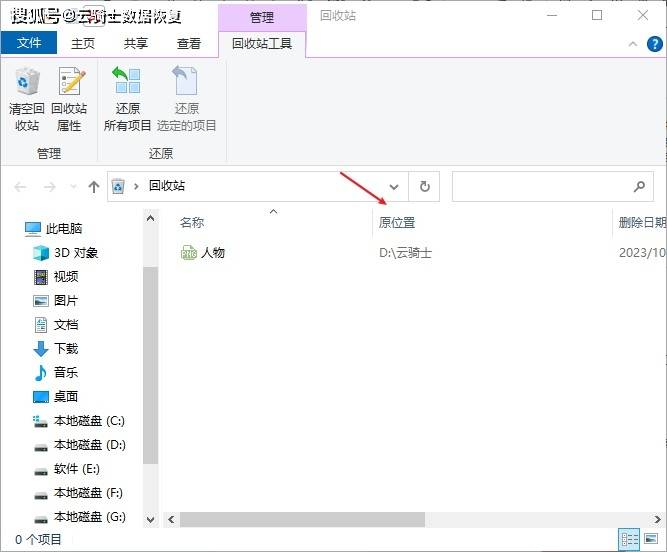Open 音乐 folder in sidebar
Screen dimensions: 667x552
tap(56, 373)
